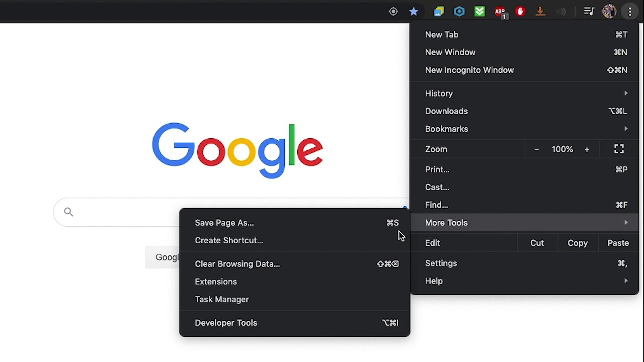The image size is (644, 362).
Task: Expand the Bookmarks submenu
Action: 525,129
